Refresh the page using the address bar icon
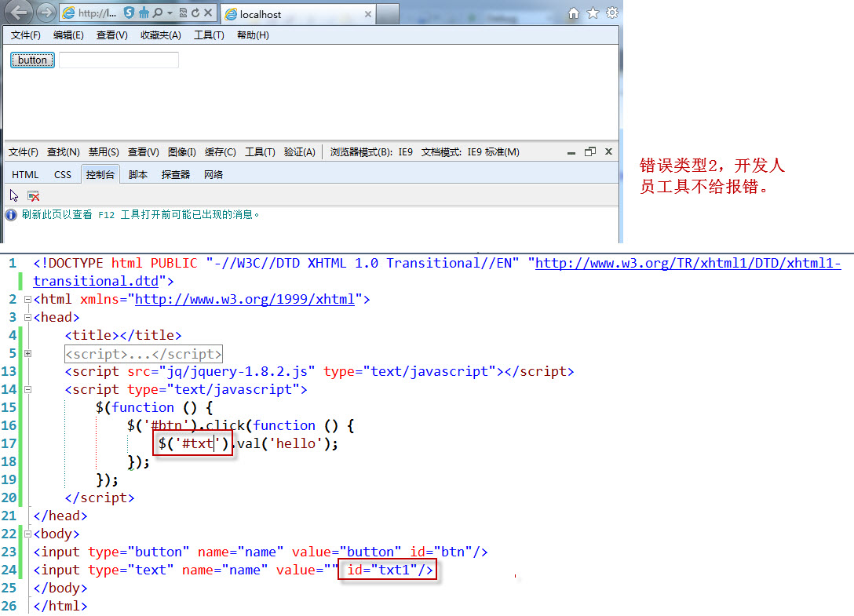This screenshot has height=616, width=854. coord(195,13)
